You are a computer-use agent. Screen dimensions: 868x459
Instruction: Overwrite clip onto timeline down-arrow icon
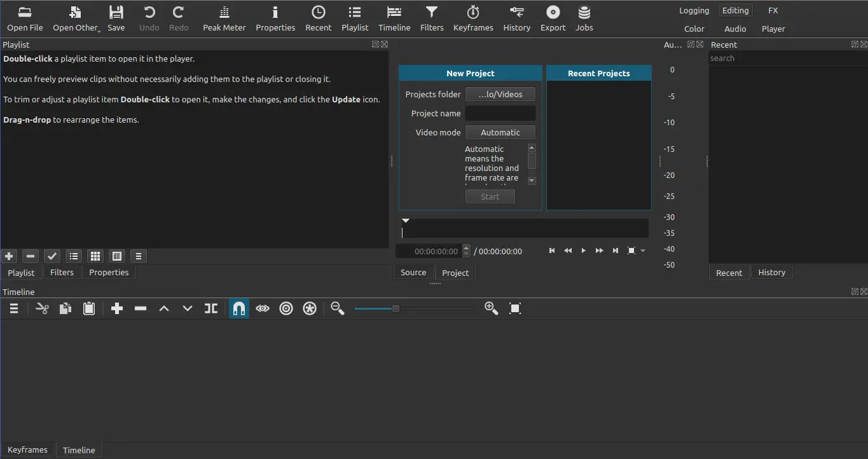(188, 308)
